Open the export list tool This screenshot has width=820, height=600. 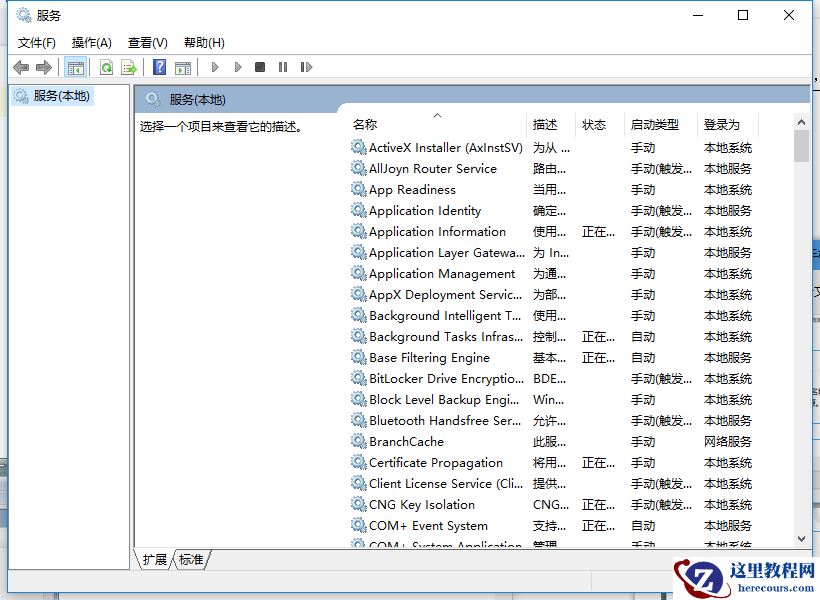pos(128,67)
